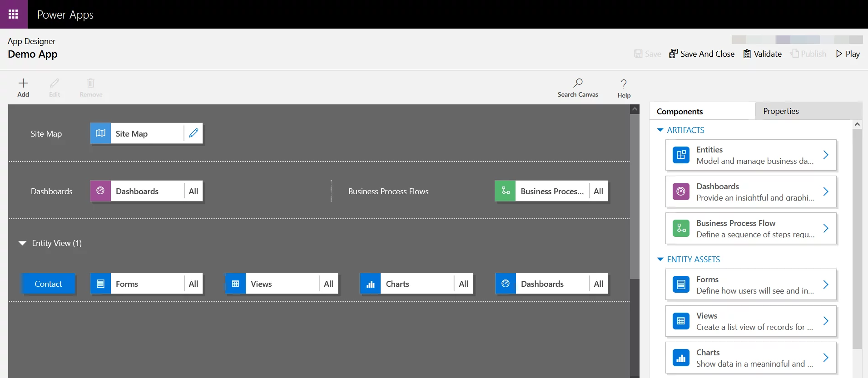Collapse the Entity View section

pyautogui.click(x=22, y=243)
